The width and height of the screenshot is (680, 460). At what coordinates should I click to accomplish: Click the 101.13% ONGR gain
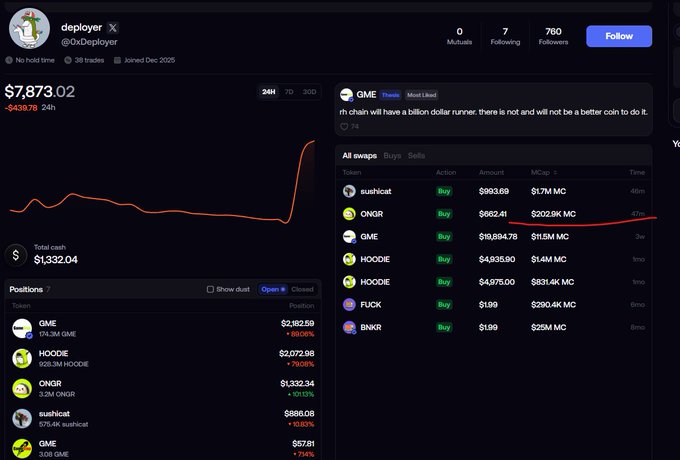301,394
